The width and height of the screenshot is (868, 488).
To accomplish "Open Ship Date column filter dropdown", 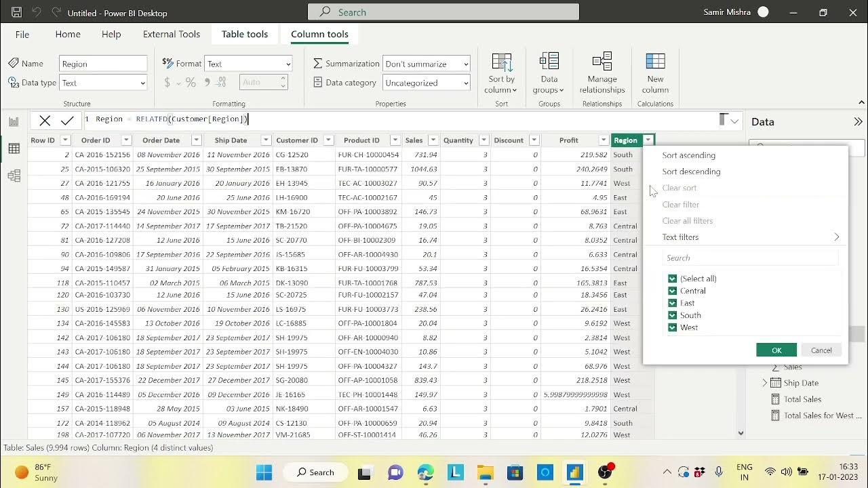I will (x=266, y=140).
